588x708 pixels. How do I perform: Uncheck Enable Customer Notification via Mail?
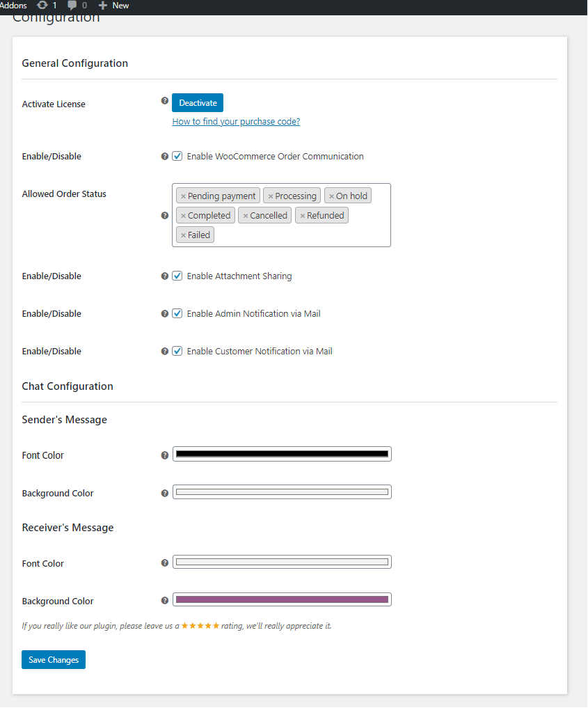tap(177, 352)
